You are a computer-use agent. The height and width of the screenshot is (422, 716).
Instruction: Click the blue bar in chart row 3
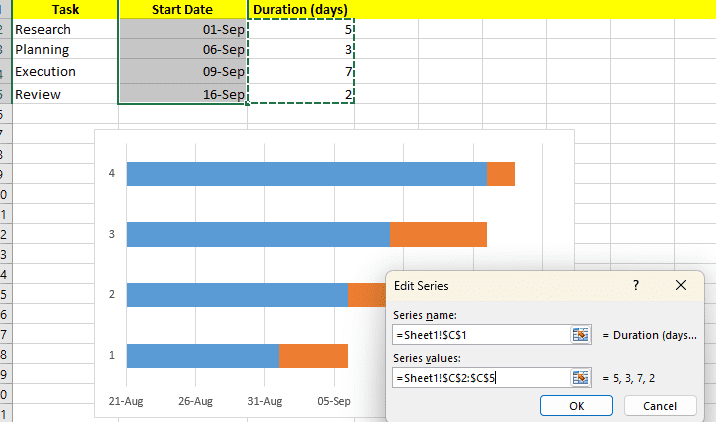(257, 234)
